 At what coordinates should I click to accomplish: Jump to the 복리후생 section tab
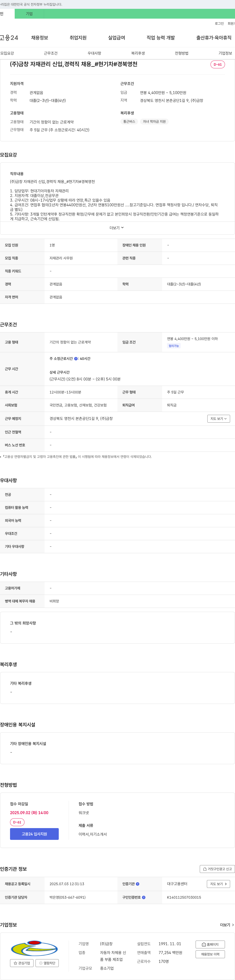click(138, 53)
